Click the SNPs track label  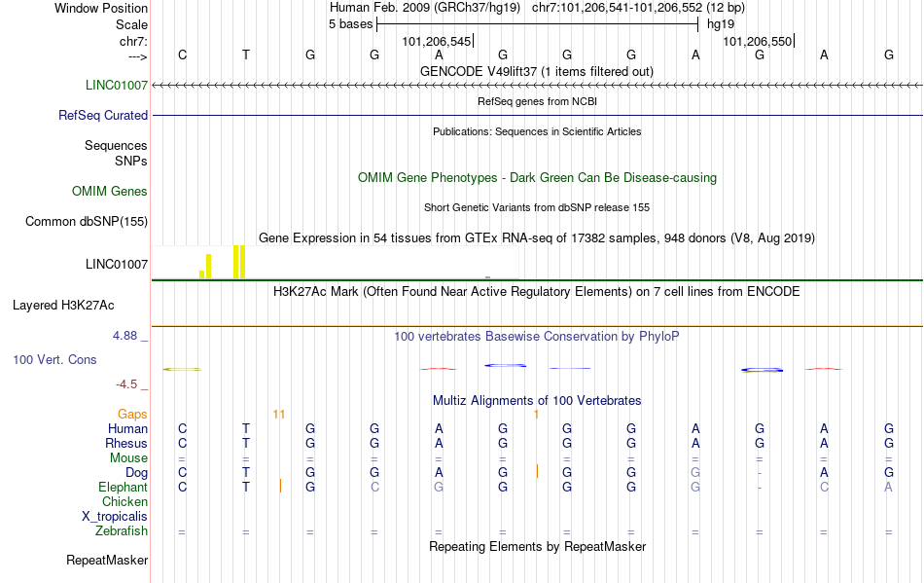(131, 161)
